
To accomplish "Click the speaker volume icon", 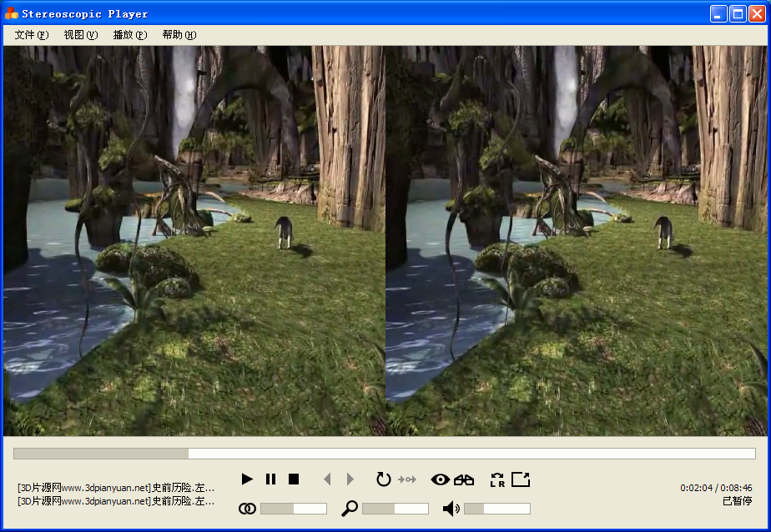I will coord(450,508).
